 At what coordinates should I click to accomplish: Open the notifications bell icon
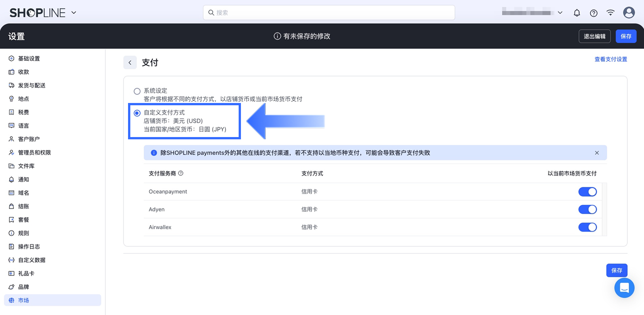click(x=577, y=13)
